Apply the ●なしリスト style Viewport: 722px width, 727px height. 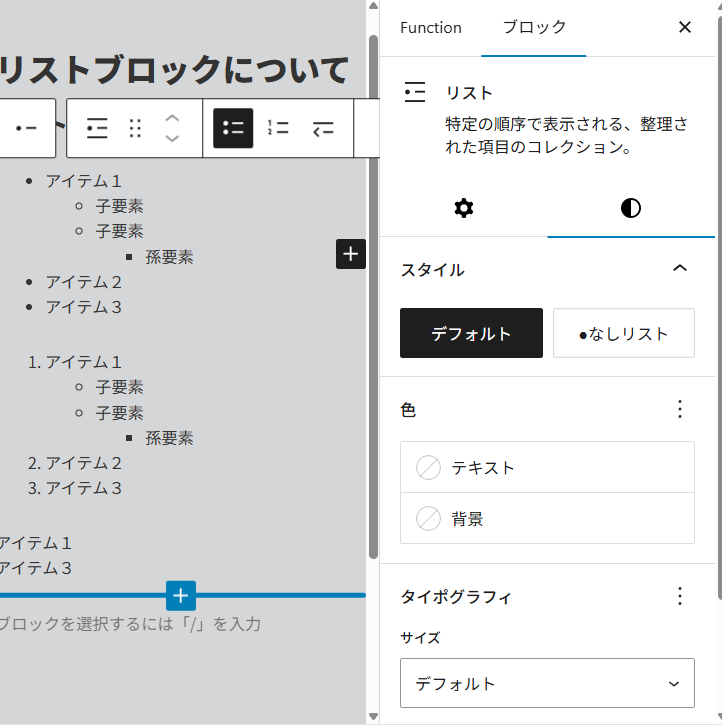point(623,333)
